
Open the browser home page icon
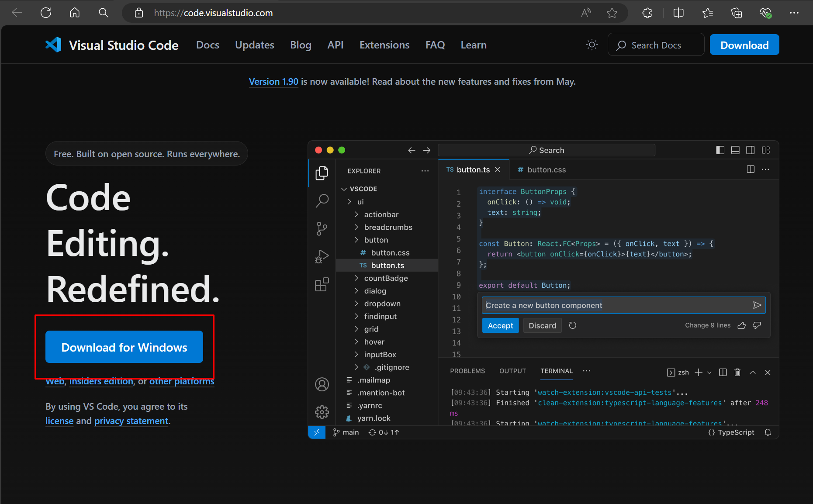(75, 13)
